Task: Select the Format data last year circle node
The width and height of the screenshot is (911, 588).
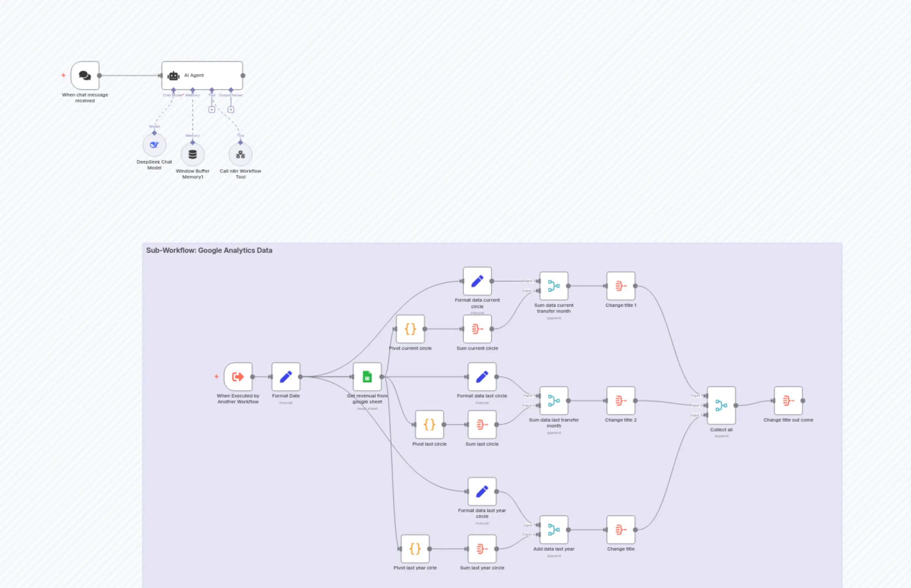Action: point(482,491)
